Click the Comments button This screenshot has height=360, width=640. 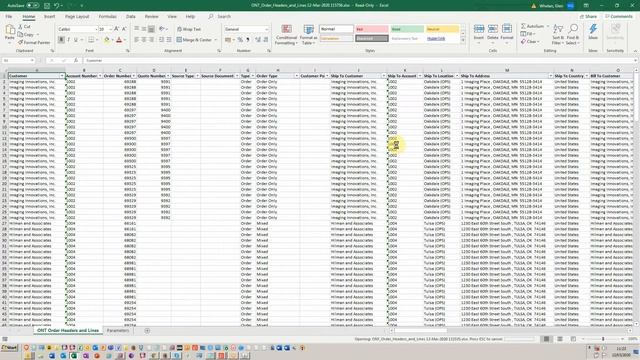[619, 16]
